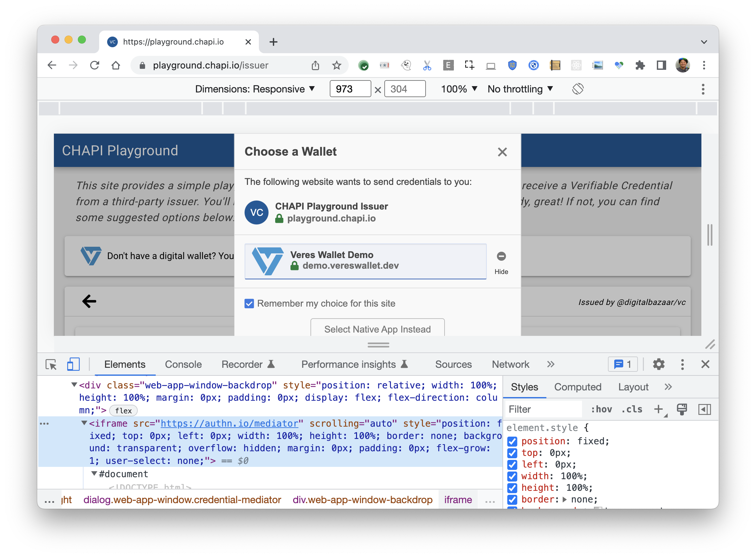Switch to the Network tab
The width and height of the screenshot is (756, 558).
(x=510, y=364)
